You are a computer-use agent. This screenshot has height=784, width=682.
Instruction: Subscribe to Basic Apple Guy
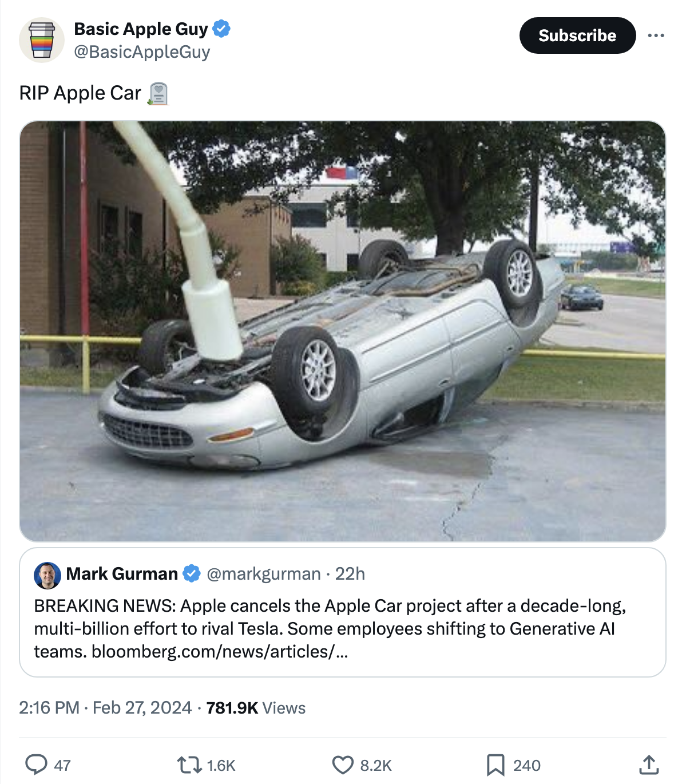pos(577,35)
